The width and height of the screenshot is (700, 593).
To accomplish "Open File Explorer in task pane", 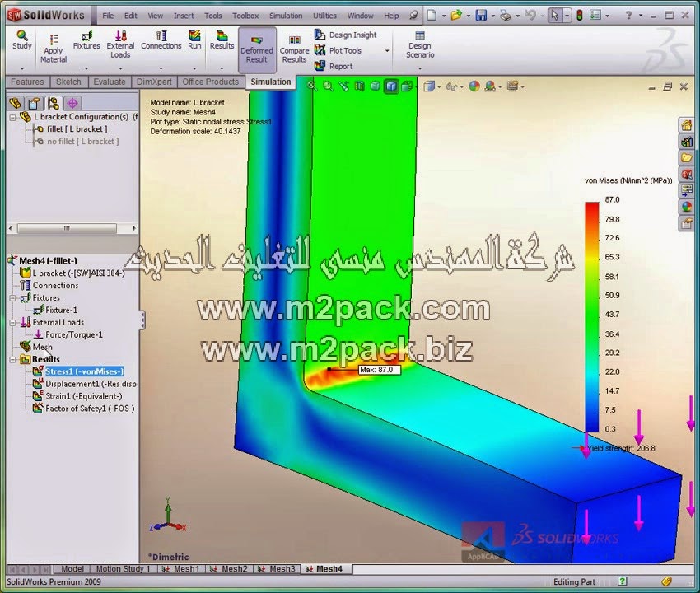I will pyautogui.click(x=686, y=157).
